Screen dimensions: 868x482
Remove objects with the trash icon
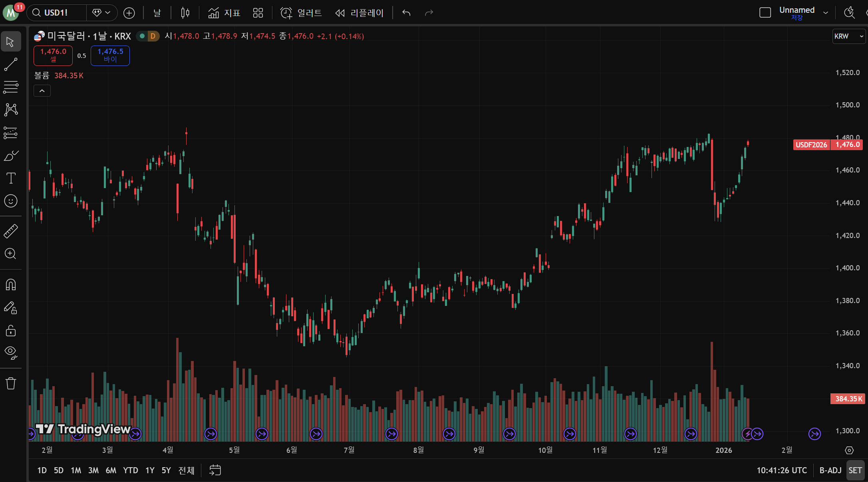tap(11, 383)
